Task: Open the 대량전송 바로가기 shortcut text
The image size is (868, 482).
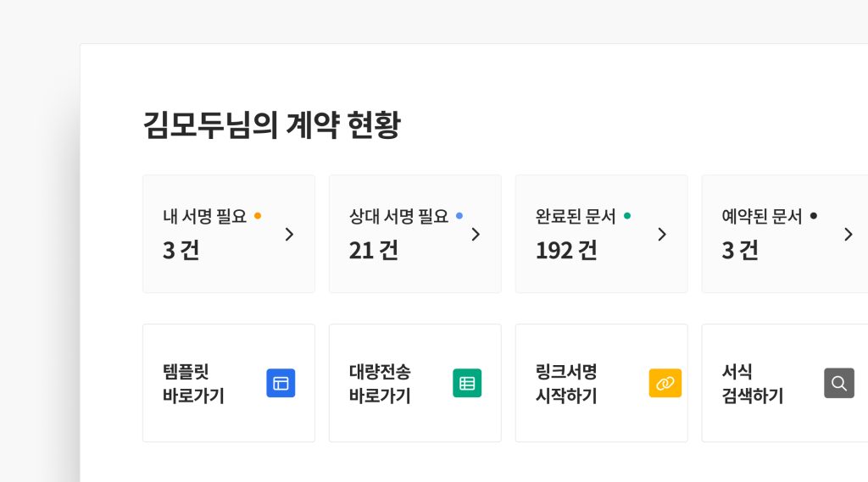Action: (380, 384)
